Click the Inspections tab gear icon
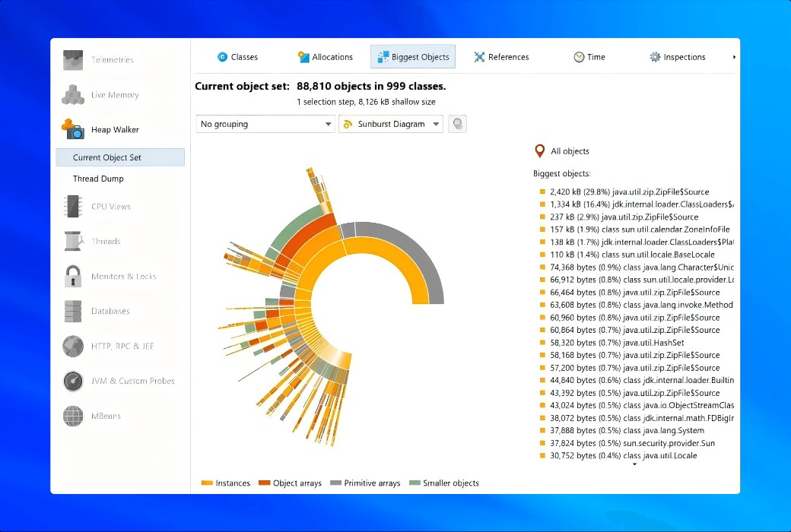The width and height of the screenshot is (791, 532). [655, 57]
